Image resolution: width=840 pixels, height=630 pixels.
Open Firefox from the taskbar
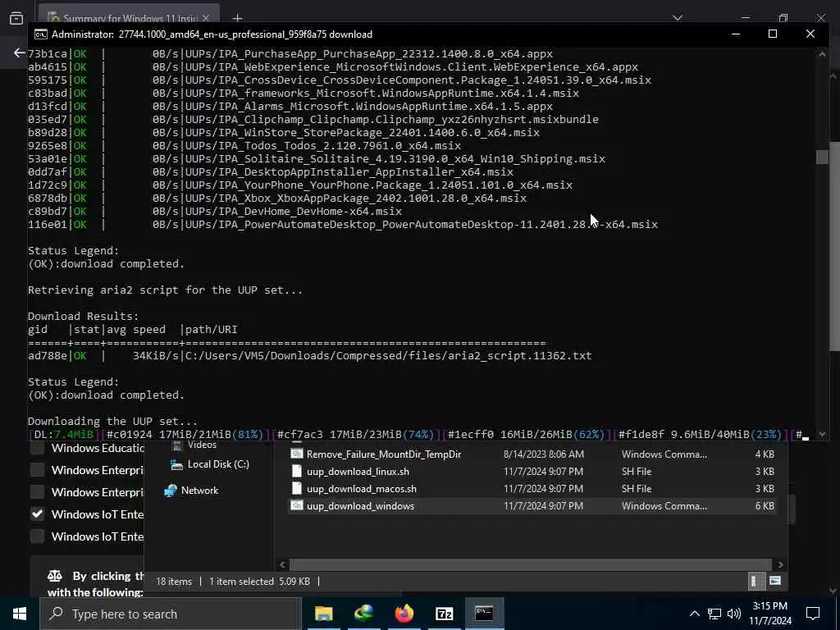[x=404, y=614]
